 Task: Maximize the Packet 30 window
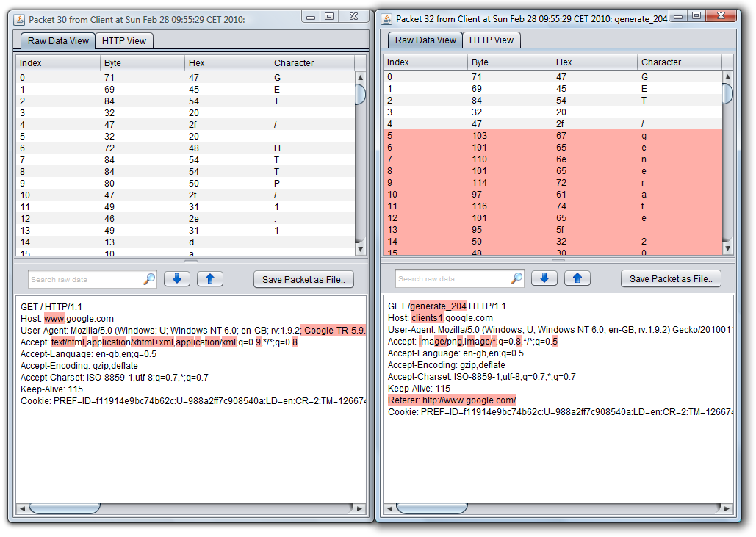point(329,16)
